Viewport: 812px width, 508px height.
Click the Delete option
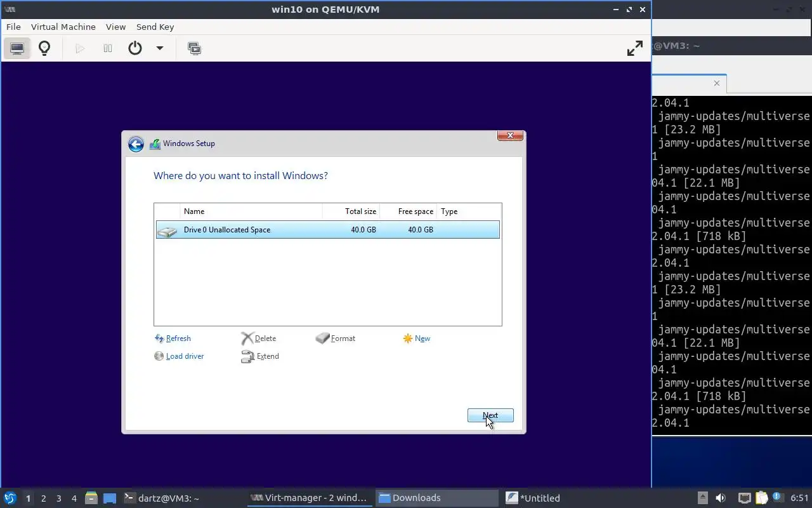pyautogui.click(x=265, y=338)
